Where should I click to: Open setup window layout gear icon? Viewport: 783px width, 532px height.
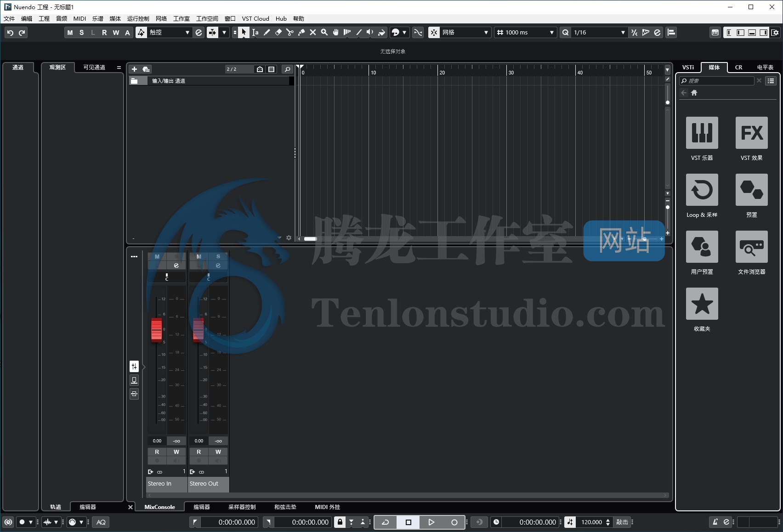click(775, 33)
